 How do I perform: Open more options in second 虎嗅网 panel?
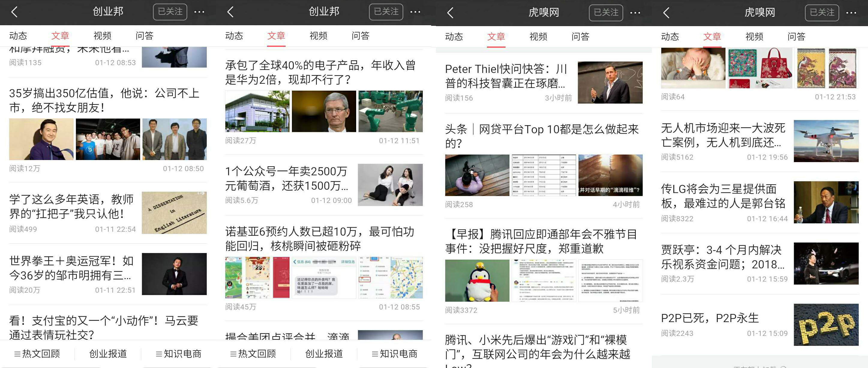tap(851, 13)
